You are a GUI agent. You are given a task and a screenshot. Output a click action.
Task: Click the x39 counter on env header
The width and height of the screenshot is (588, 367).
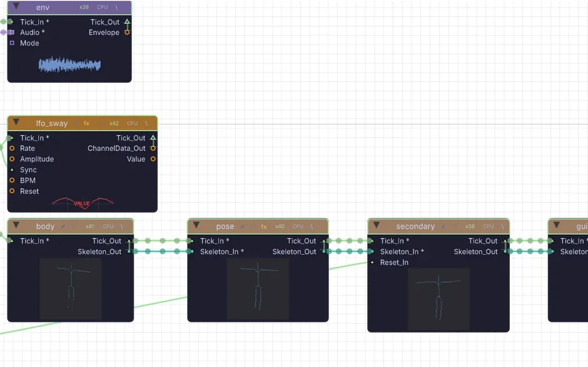[x=84, y=7]
